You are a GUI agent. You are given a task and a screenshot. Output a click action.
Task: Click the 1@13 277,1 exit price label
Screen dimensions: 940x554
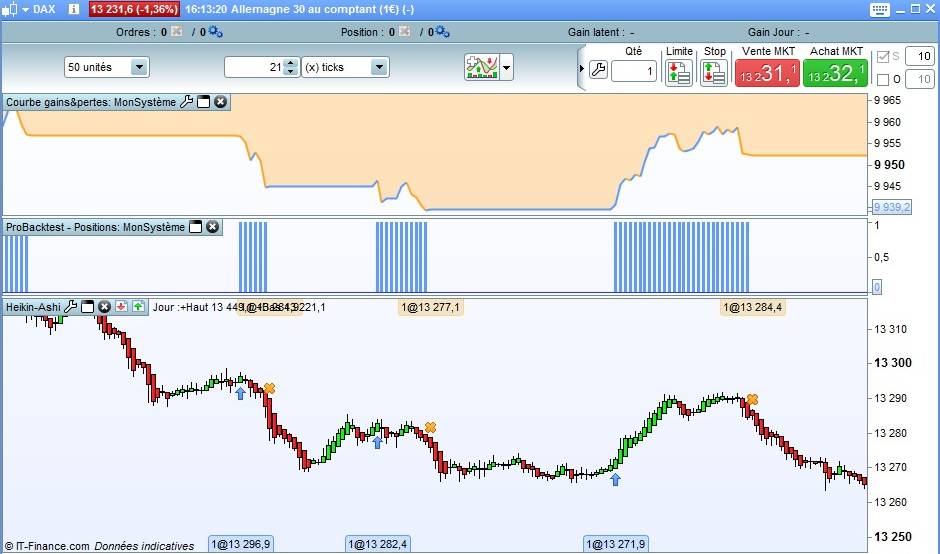(x=430, y=308)
